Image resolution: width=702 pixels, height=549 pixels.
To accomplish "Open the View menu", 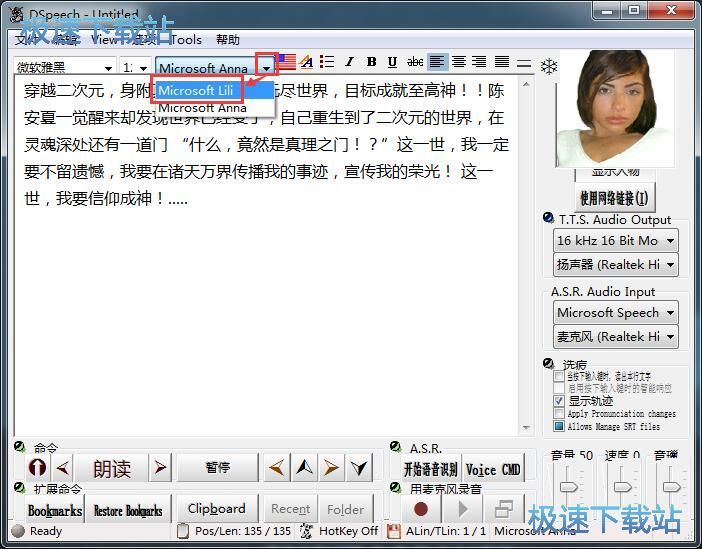I will [104, 39].
